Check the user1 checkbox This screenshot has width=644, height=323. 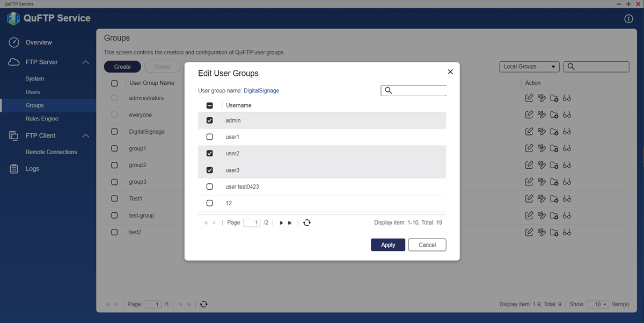click(x=210, y=137)
